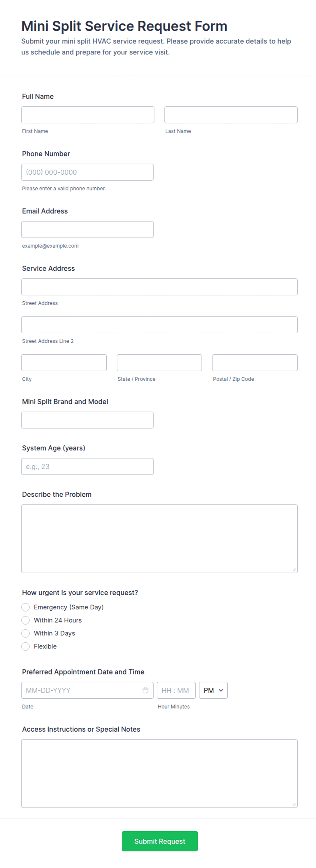Submit the service request form
Screen dimensions: 316x868
[160, 841]
